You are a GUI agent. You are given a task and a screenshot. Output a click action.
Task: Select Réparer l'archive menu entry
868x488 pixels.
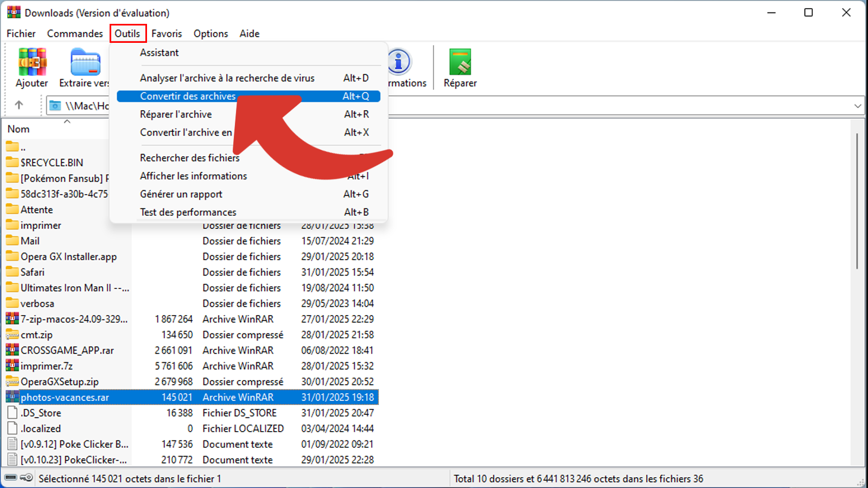[248, 114]
